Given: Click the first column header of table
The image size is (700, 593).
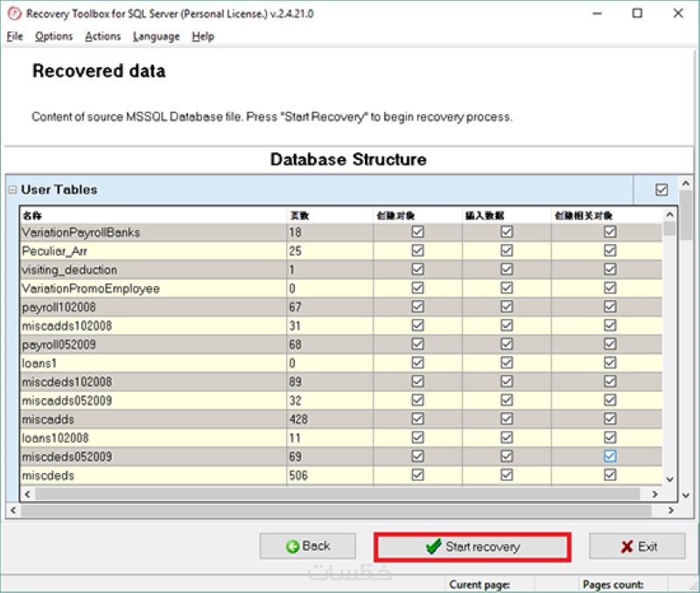Looking at the screenshot, I should [153, 215].
